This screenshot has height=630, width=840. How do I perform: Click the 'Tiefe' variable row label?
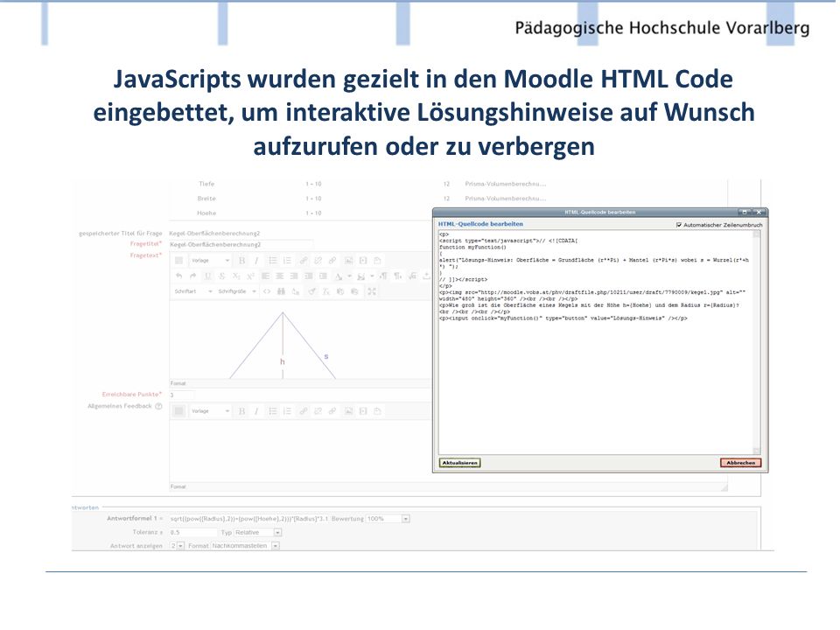point(206,184)
